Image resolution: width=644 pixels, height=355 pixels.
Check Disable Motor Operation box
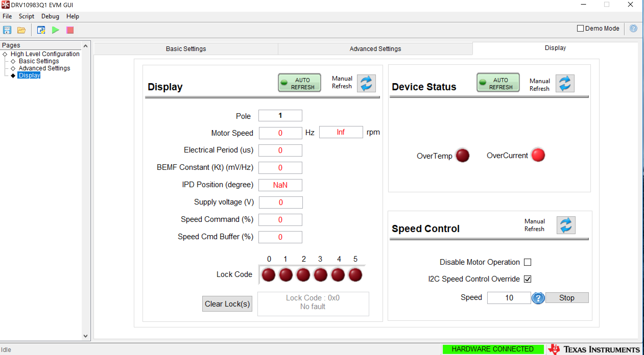point(528,262)
